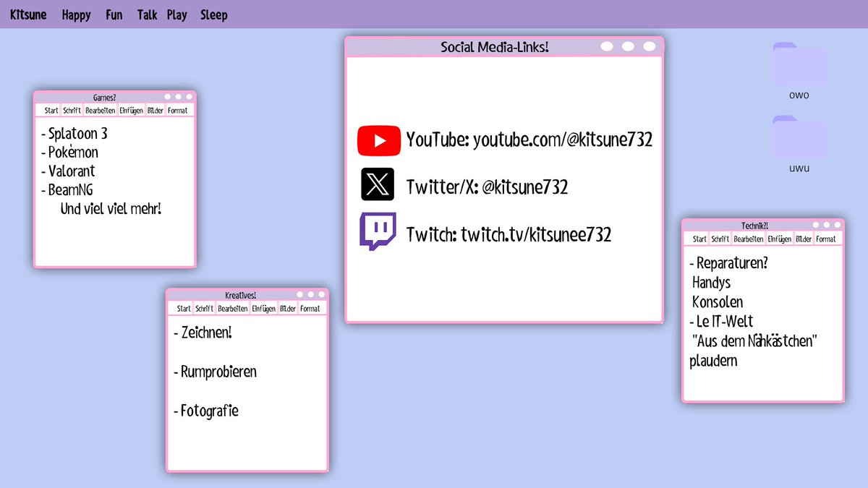Click the "plaudern" line
Viewport: 868px width, 488px height.
point(713,360)
